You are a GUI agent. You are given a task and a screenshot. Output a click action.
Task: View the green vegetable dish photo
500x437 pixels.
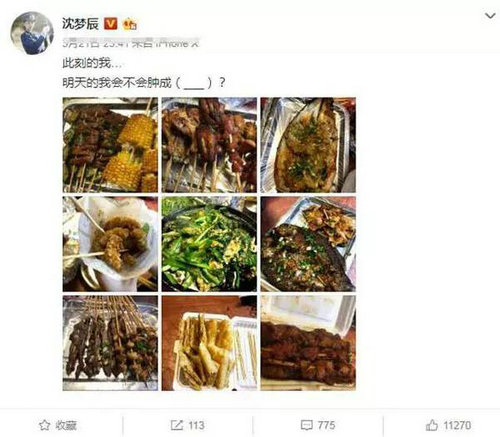(209, 244)
